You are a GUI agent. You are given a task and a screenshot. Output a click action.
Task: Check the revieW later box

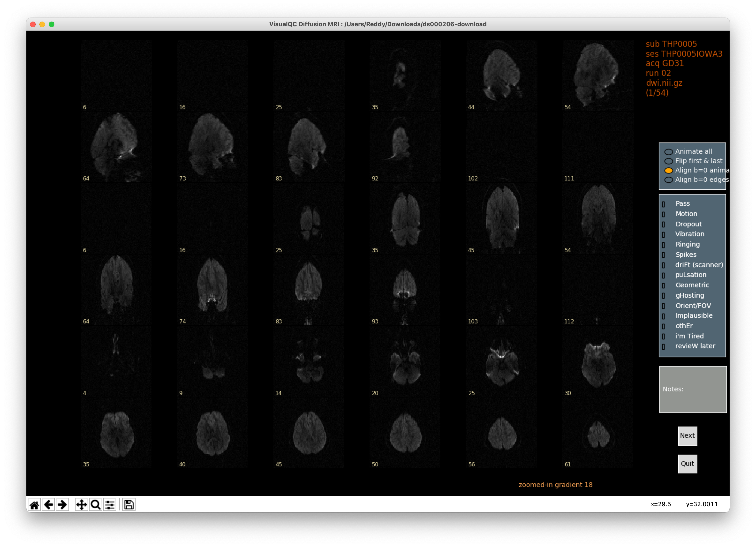coord(663,346)
